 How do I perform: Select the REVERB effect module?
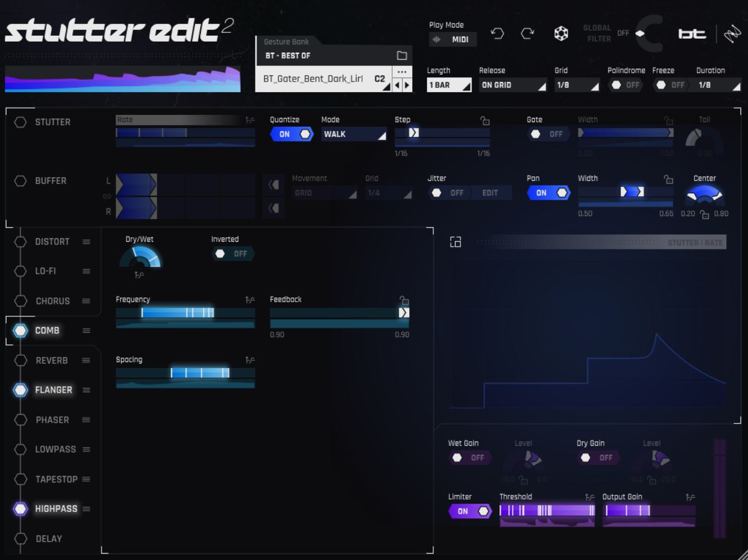pyautogui.click(x=52, y=360)
